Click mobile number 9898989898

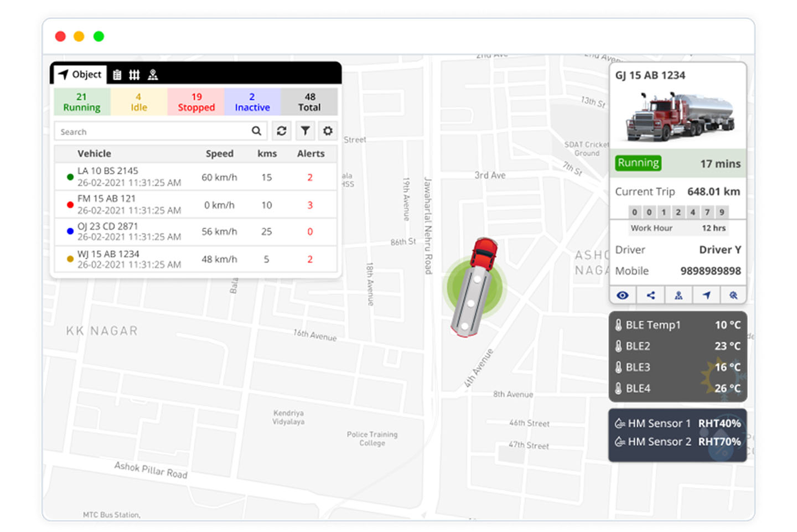(x=711, y=271)
